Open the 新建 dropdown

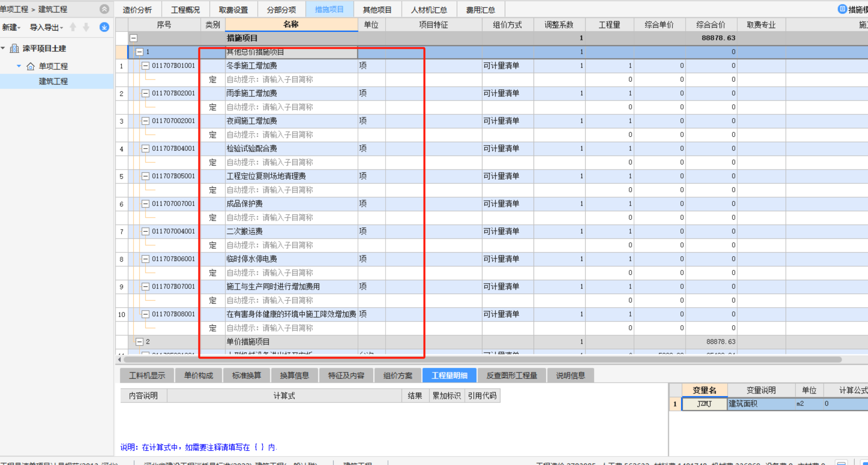[x=11, y=27]
